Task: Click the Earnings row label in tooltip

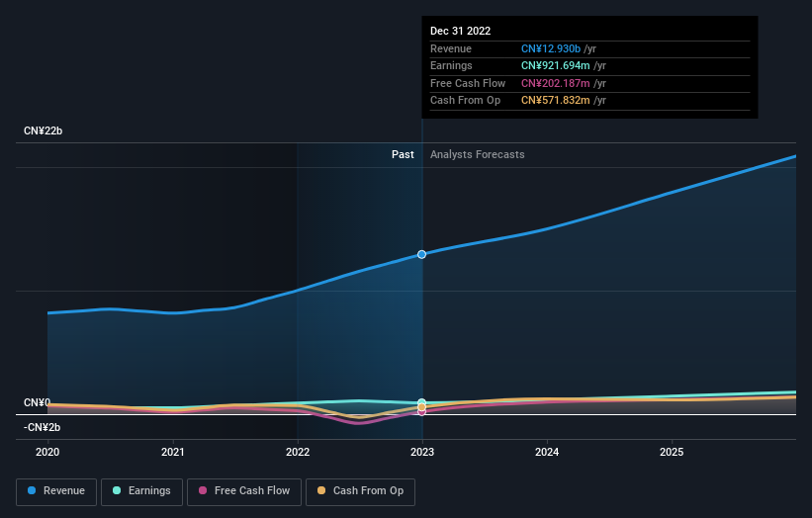Action: 451,65
